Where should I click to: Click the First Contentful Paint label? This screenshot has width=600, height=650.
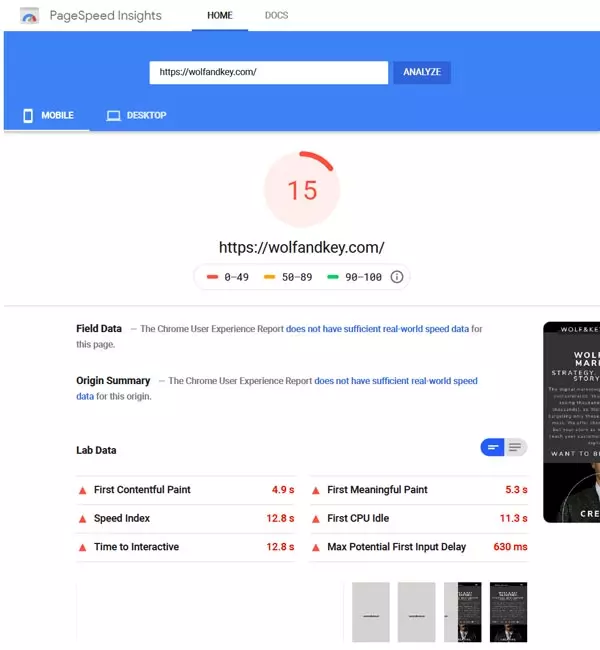tap(142, 490)
